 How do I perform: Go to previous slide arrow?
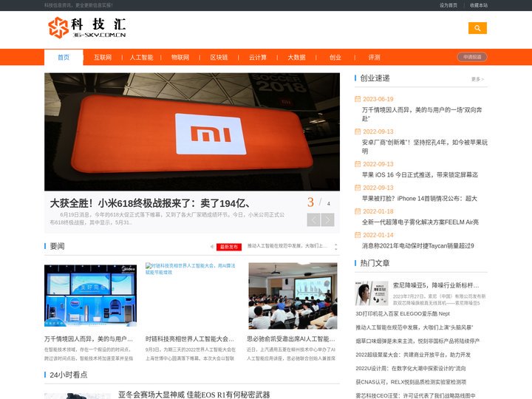point(313,220)
